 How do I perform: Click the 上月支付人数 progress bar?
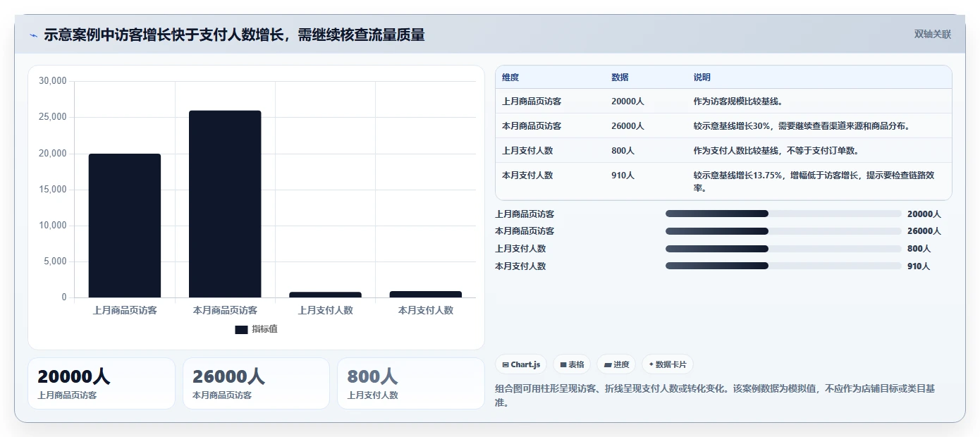coord(783,249)
